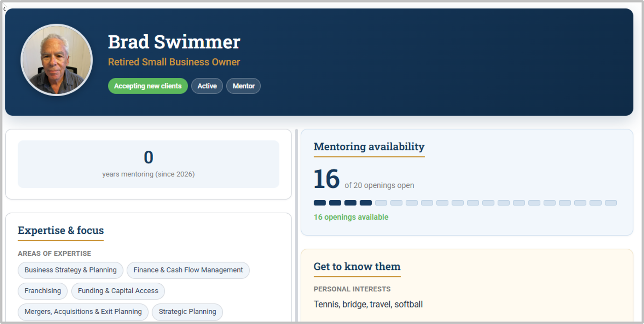Image resolution: width=644 pixels, height=324 pixels.
Task: Select the Finance & Cash Flow Management tag
Action: [x=188, y=270]
